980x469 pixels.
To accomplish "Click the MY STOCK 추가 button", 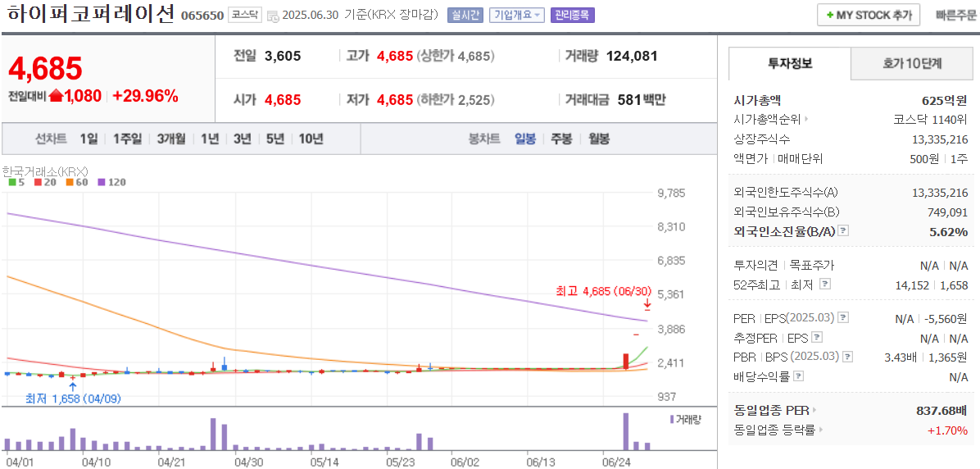I will tap(868, 15).
